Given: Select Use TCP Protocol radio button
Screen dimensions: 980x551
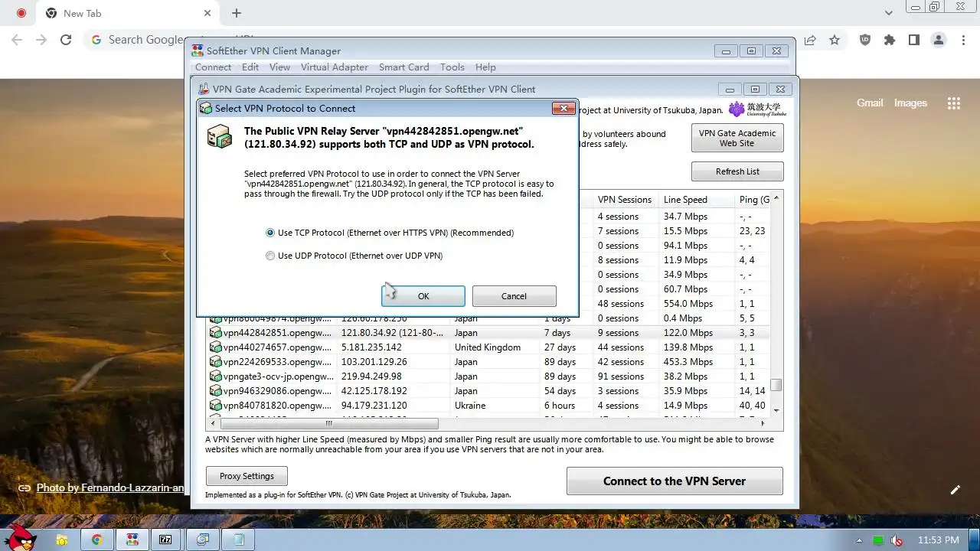Looking at the screenshot, I should pos(270,233).
